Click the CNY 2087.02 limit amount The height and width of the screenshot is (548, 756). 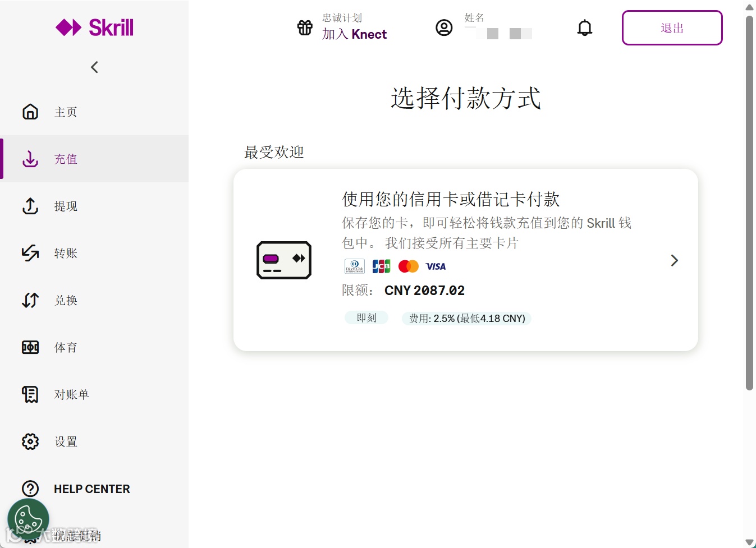coord(424,291)
